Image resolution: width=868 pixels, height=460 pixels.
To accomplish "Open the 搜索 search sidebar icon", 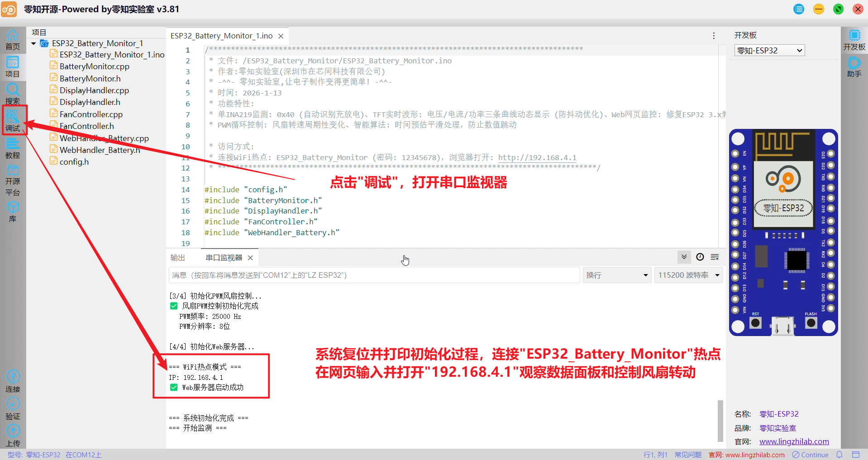I will pos(13,94).
